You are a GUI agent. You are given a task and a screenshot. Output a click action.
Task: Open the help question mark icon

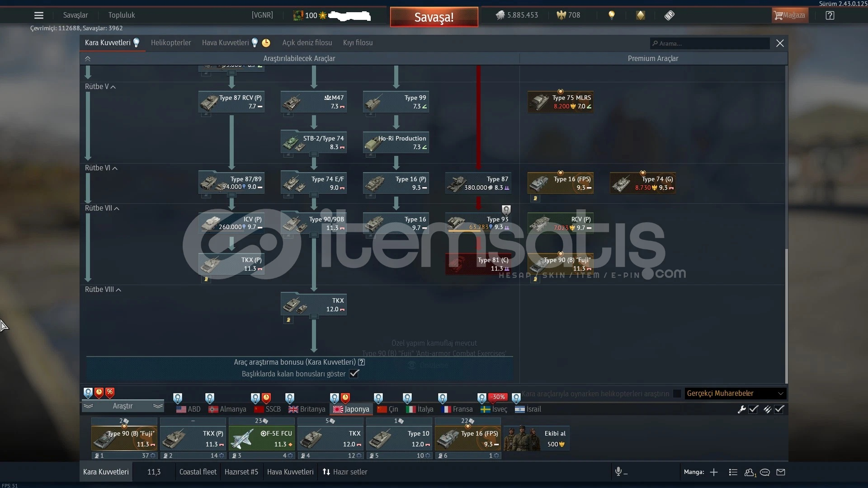830,15
